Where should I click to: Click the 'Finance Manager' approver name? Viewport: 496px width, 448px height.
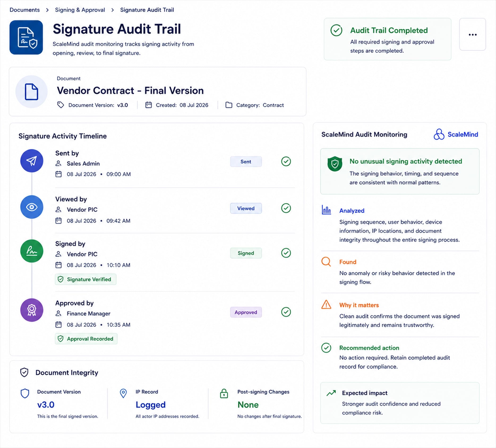(x=89, y=314)
